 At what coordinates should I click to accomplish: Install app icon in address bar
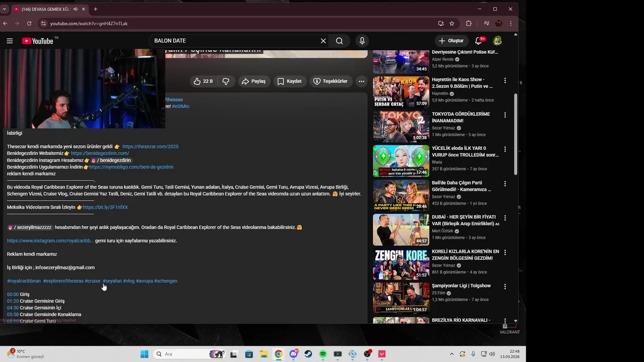point(441,23)
